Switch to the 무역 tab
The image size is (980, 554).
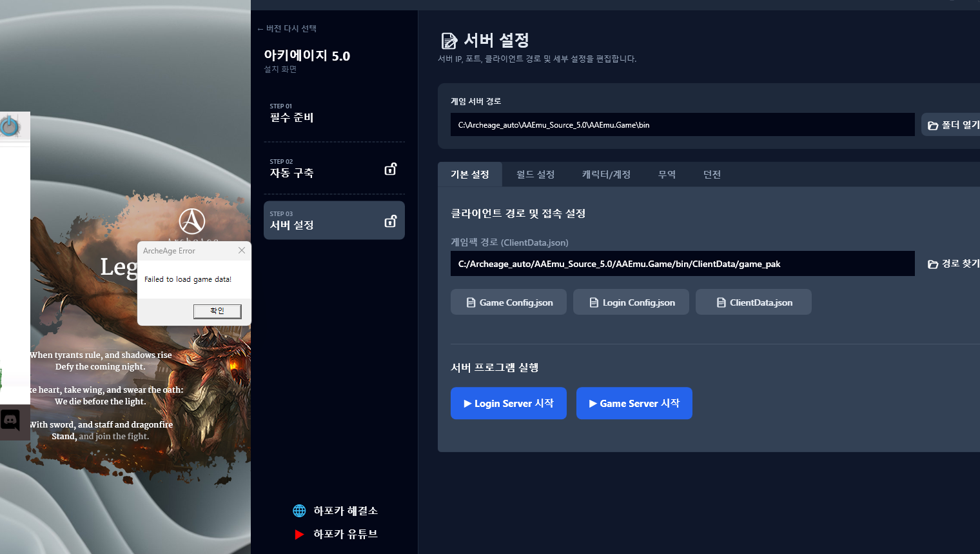pyautogui.click(x=667, y=174)
